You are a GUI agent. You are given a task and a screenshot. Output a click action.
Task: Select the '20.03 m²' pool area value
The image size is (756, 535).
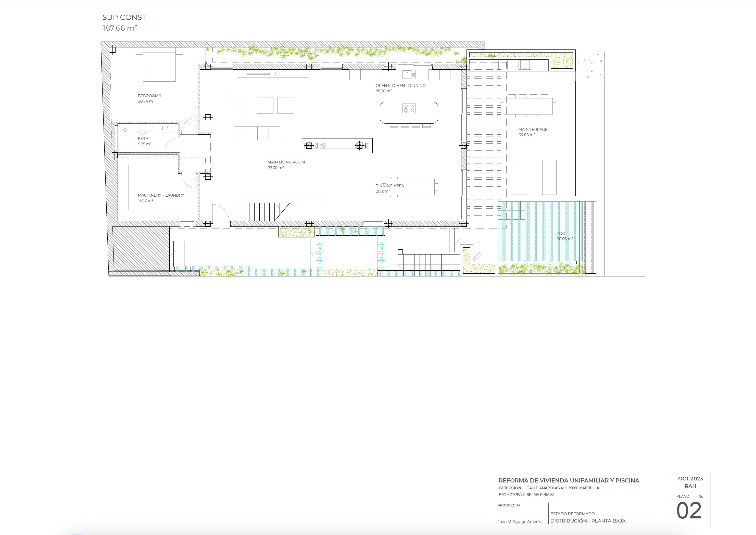[x=565, y=239]
